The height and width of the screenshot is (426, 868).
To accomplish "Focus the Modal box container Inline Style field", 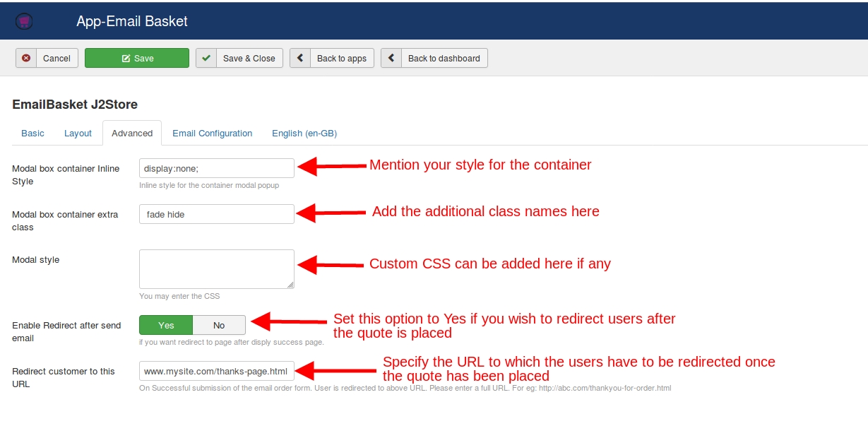I will tap(216, 168).
